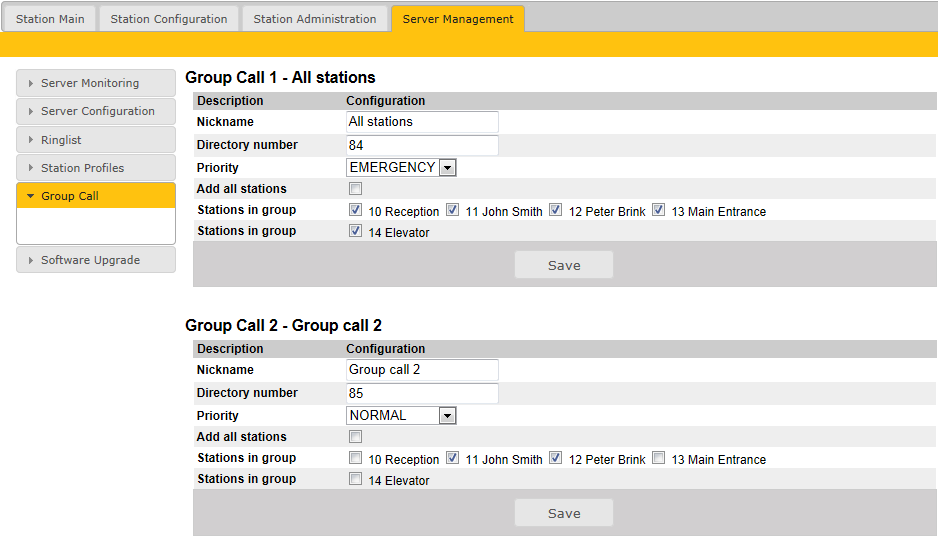This screenshot has width=938, height=540.
Task: Open the Station Main tab
Action: (50, 19)
